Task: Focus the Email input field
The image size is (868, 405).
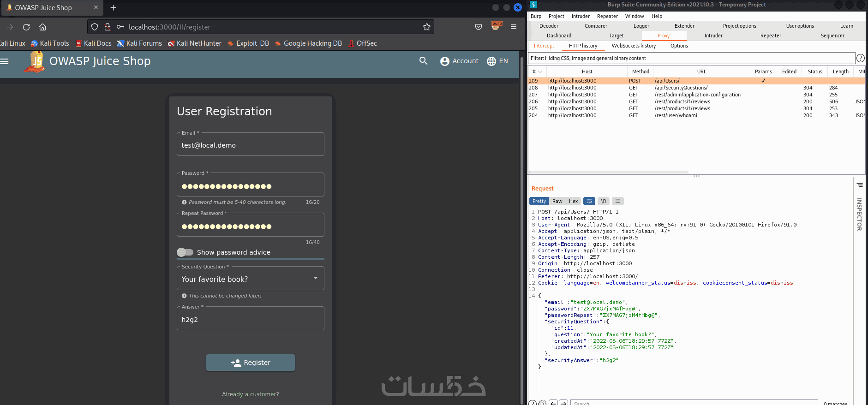Action: [251, 145]
